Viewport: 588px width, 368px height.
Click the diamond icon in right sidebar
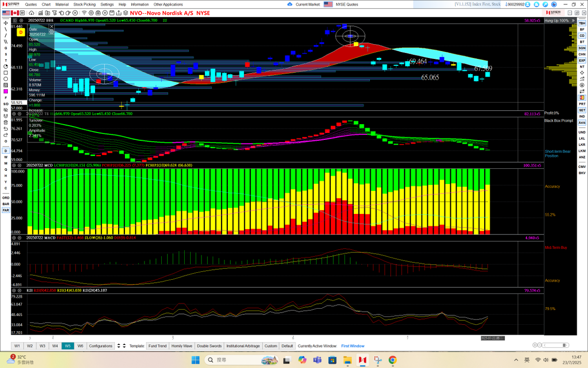click(582, 73)
